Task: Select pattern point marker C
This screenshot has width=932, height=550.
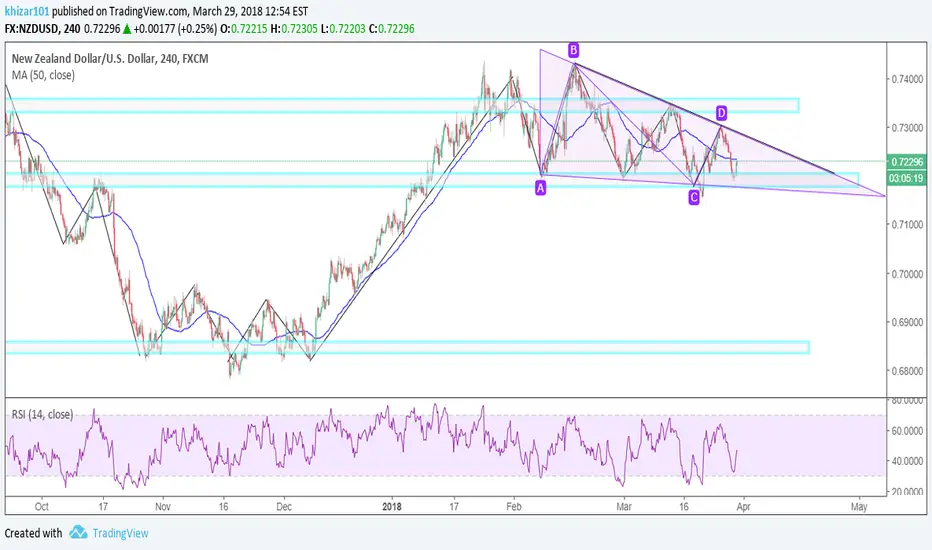Action: pos(694,197)
